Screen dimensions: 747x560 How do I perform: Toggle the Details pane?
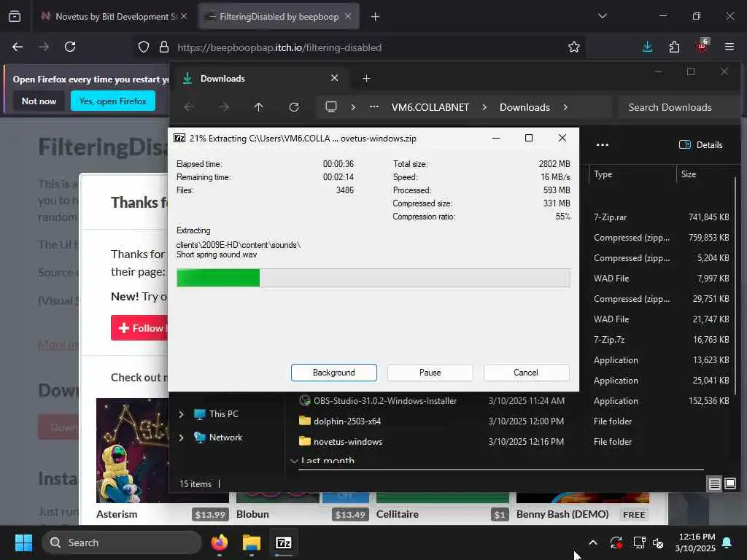pos(701,145)
